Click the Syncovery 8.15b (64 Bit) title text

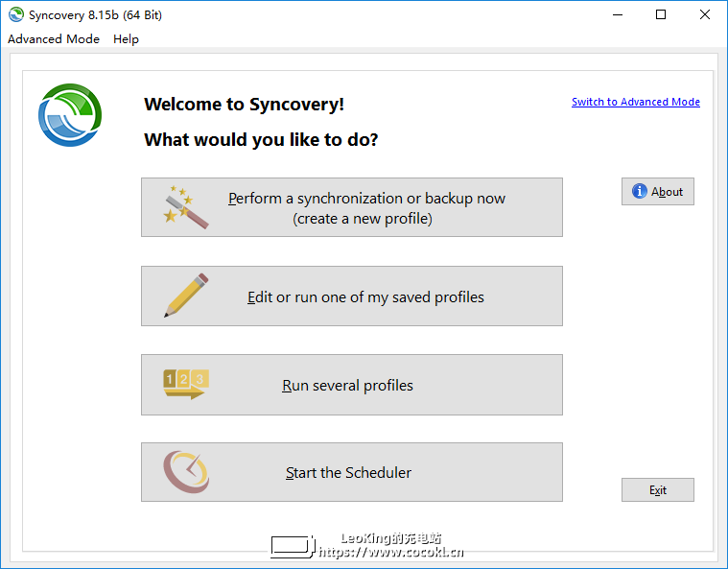(x=95, y=14)
